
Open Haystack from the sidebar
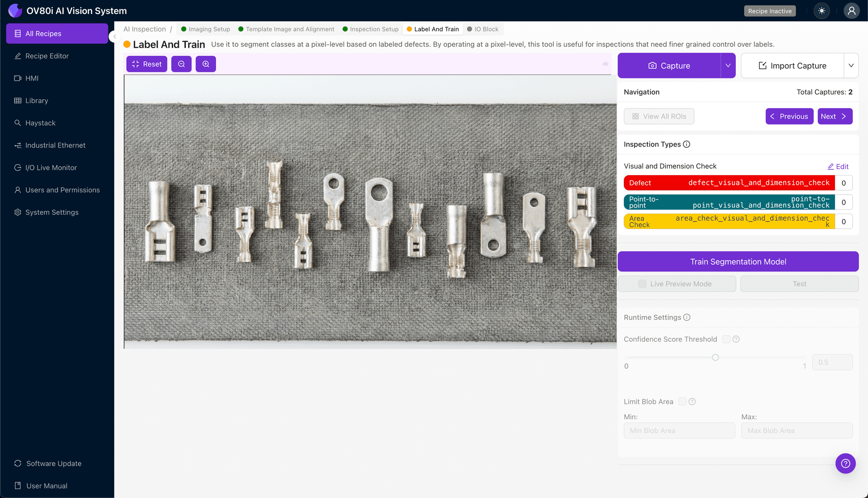point(40,123)
